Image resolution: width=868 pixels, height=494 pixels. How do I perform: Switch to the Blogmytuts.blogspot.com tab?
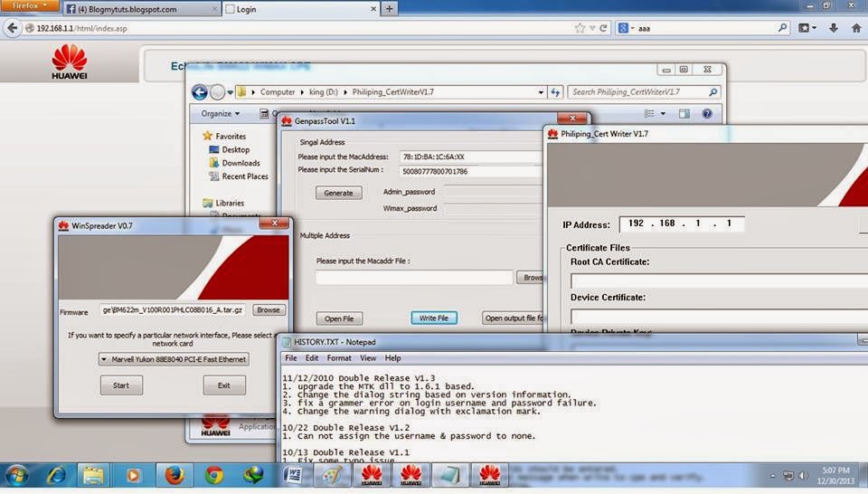[142, 9]
